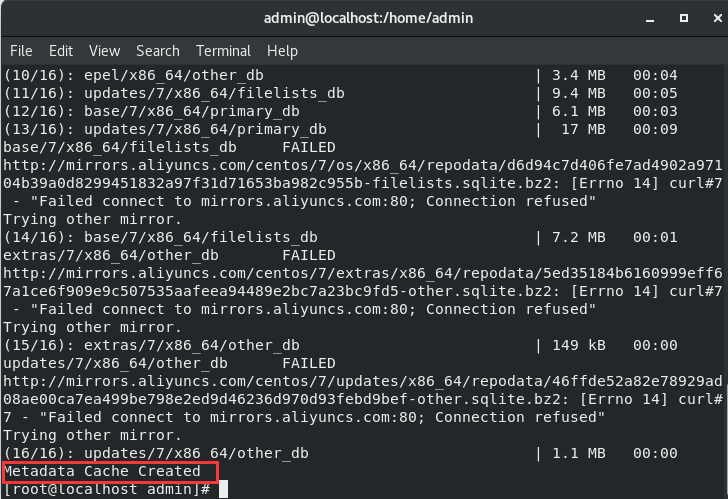Open the File menu
Viewport: 728px width, 499px height.
21,51
